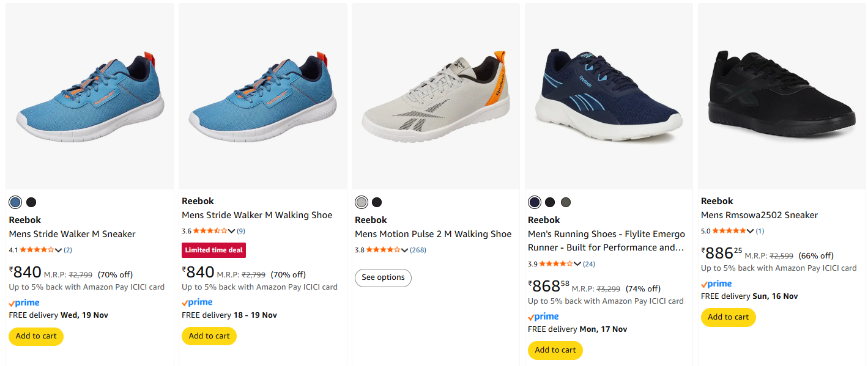Pick the blue color swatch on Stride Walker Sneaker
The width and height of the screenshot is (868, 366).
click(x=15, y=202)
